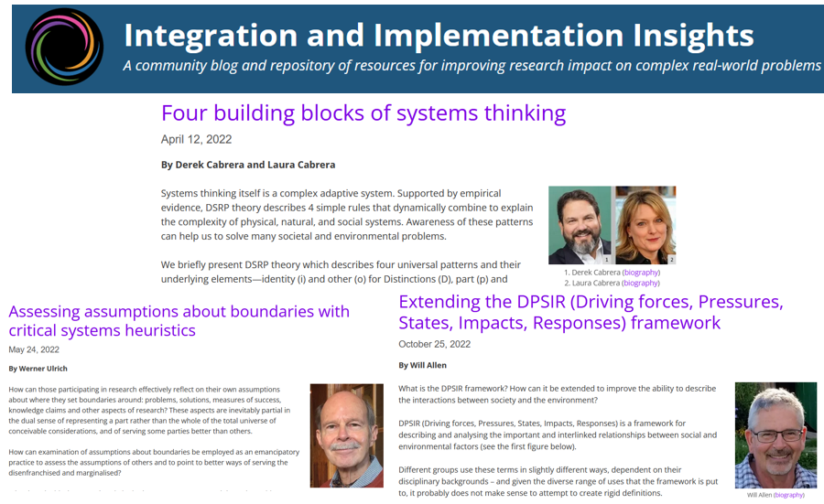Click the swirling circle site logo
The width and height of the screenshot is (824, 504).
pos(64,47)
